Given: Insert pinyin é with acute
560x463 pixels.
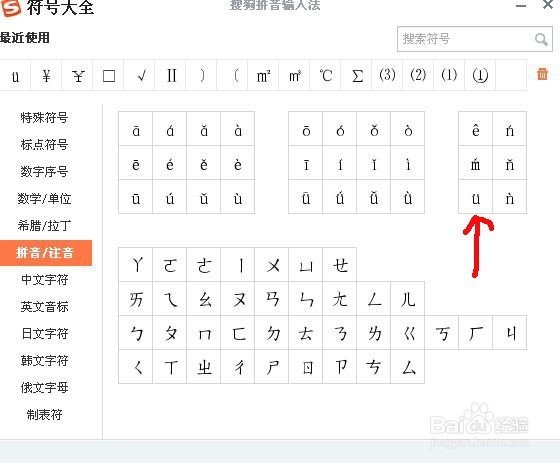Looking at the screenshot, I should click(170, 163).
